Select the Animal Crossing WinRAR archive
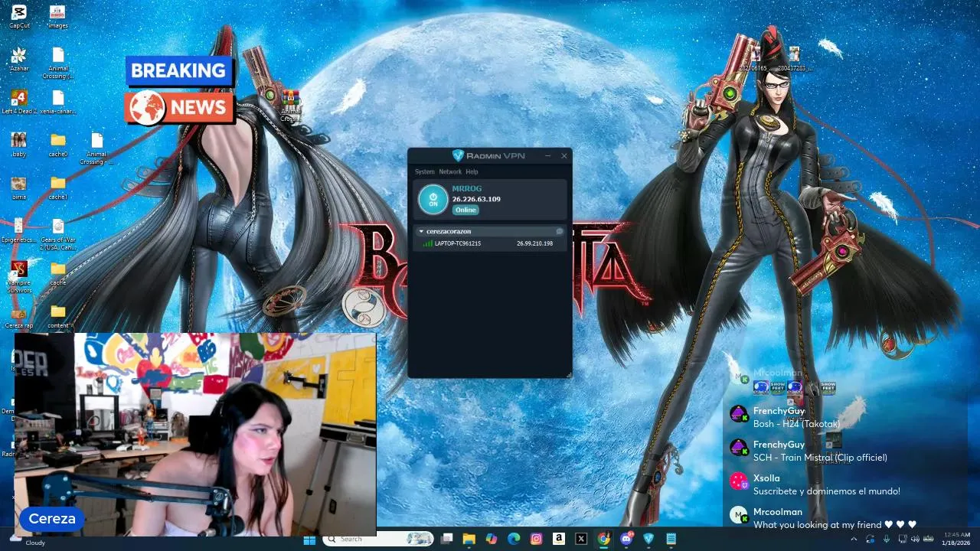980x551 pixels. tap(290, 106)
